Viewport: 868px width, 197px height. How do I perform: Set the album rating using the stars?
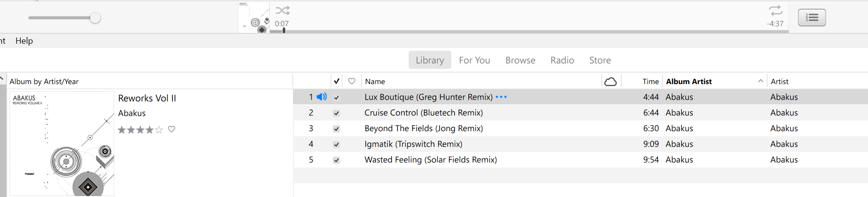[140, 130]
